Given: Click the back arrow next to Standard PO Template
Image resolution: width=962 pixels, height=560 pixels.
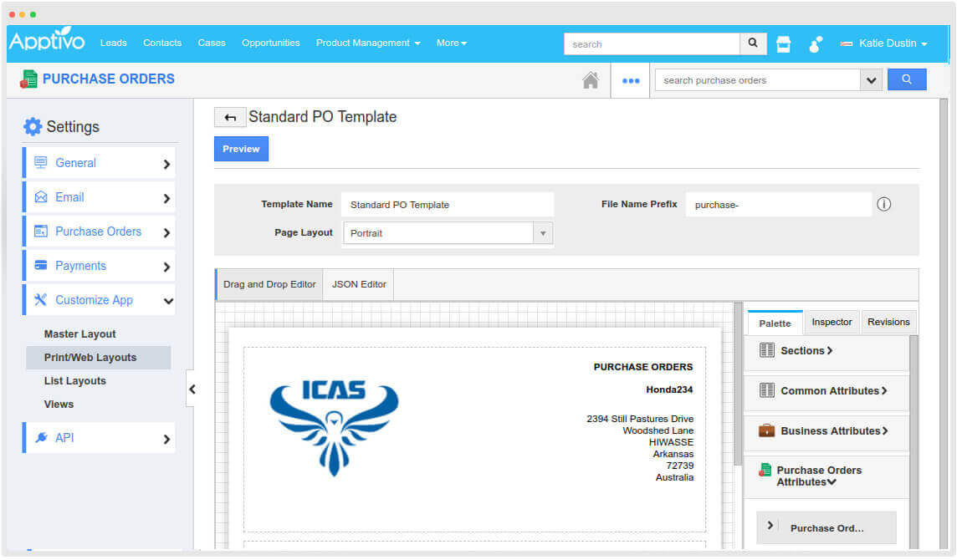Looking at the screenshot, I should (229, 117).
